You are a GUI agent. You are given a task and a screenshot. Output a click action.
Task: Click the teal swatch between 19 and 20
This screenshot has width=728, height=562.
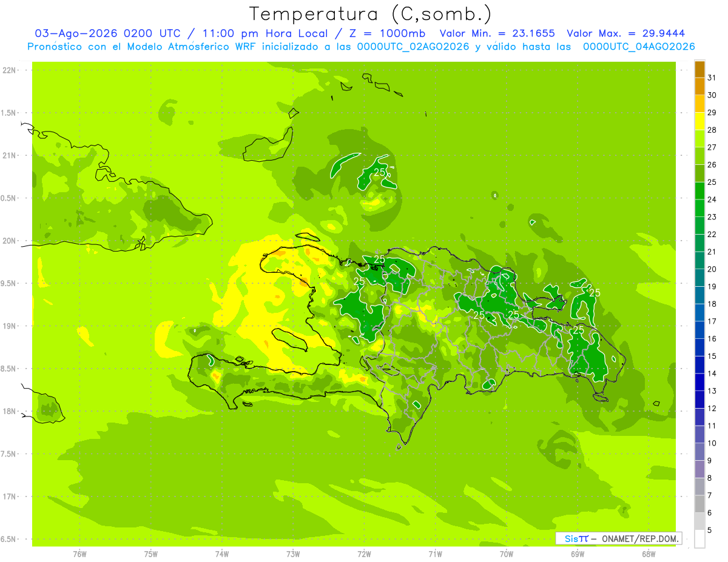[x=699, y=278]
